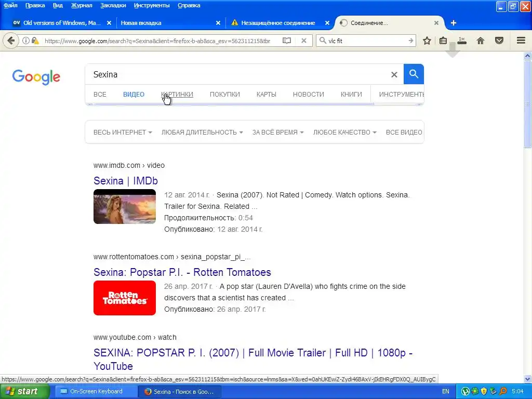The image size is (532, 399).
Task: Expand ЗА ВСЁ ВРЕМЯ filter dropdown
Action: point(278,132)
